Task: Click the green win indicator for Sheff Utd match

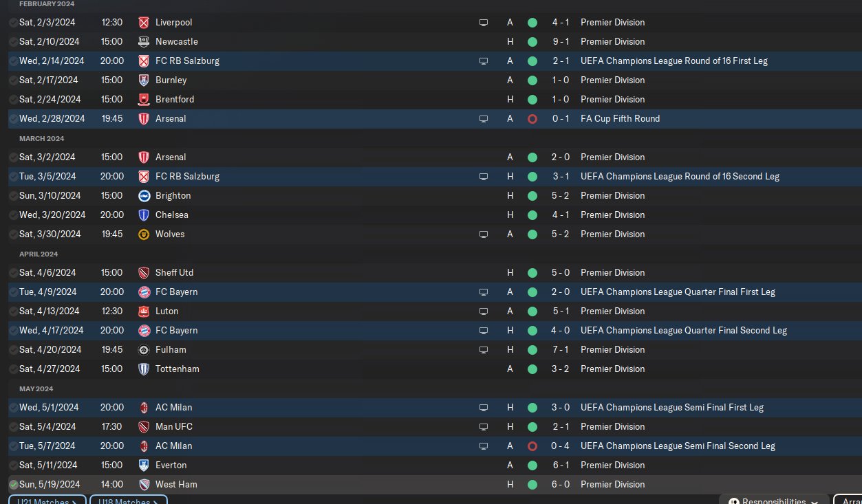Action: [x=532, y=273]
